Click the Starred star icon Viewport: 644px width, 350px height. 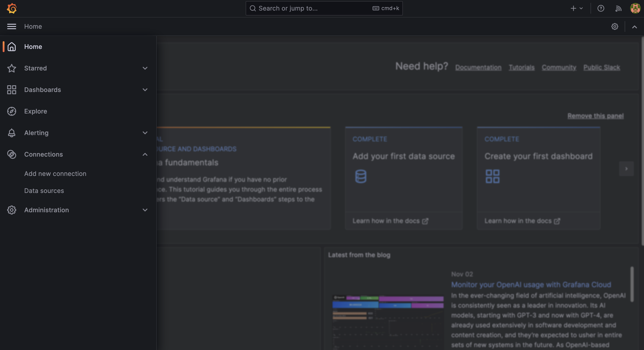(11, 68)
